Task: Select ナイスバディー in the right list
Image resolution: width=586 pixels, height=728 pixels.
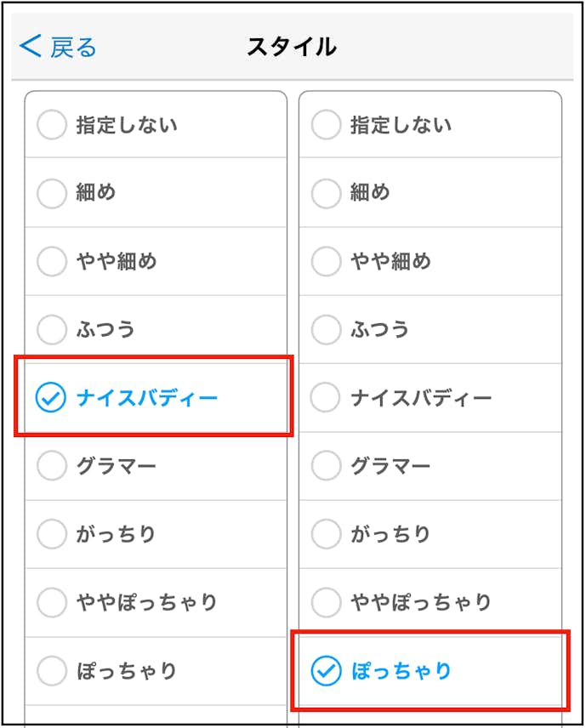Action: pos(326,397)
